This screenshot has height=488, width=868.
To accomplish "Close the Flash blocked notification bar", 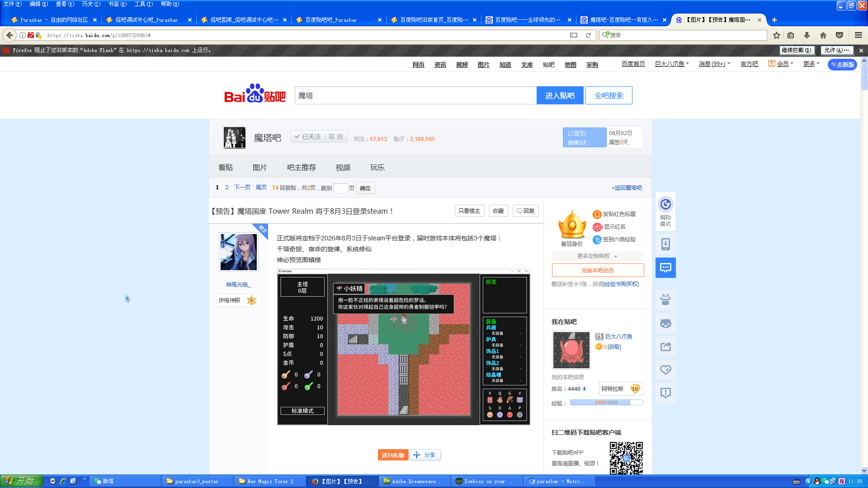I will [x=861, y=50].
